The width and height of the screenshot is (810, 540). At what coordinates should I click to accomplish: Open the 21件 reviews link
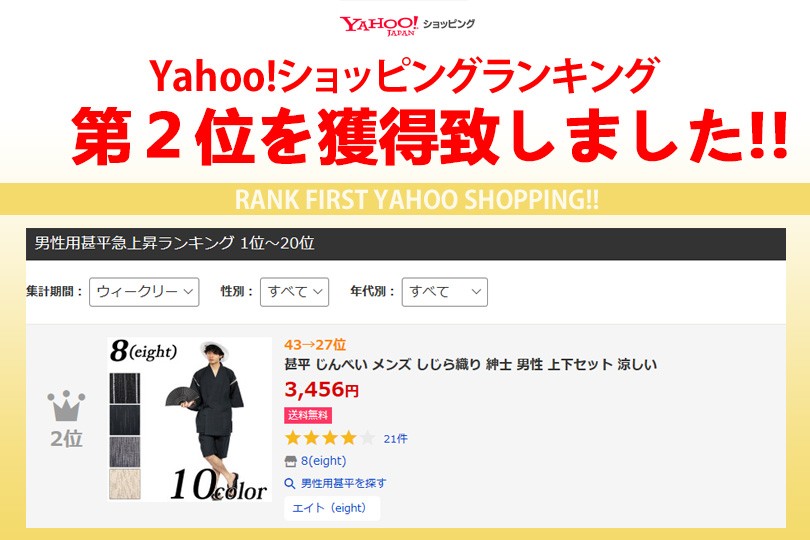click(395, 439)
